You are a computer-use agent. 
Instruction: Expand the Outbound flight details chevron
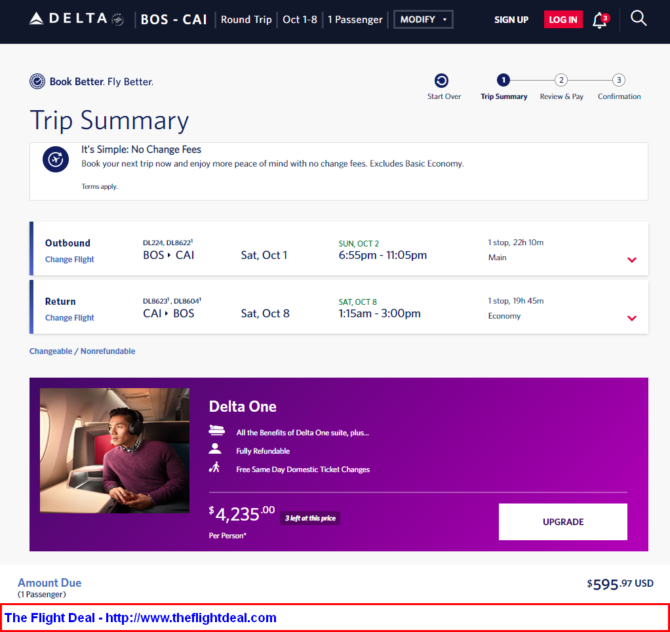[x=632, y=260]
